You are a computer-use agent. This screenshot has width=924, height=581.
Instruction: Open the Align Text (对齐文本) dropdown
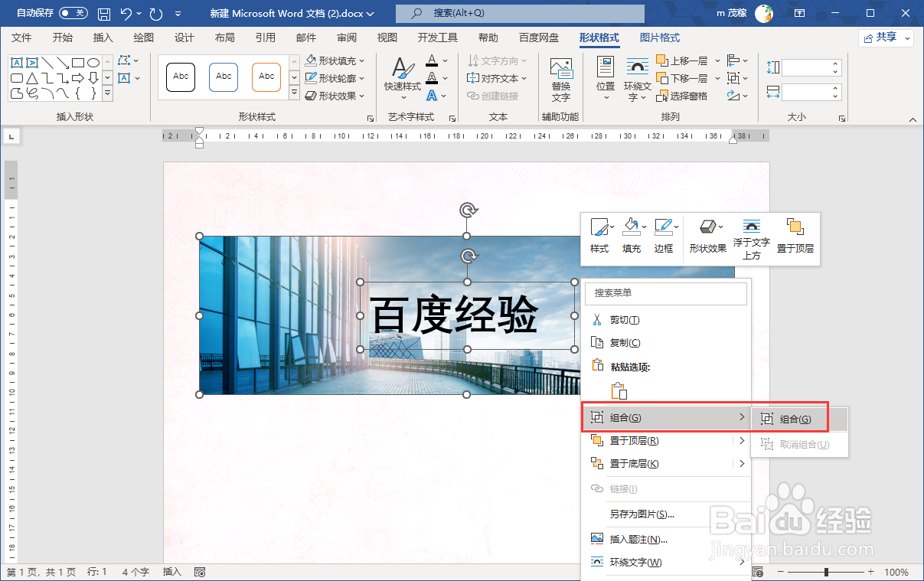click(x=498, y=77)
